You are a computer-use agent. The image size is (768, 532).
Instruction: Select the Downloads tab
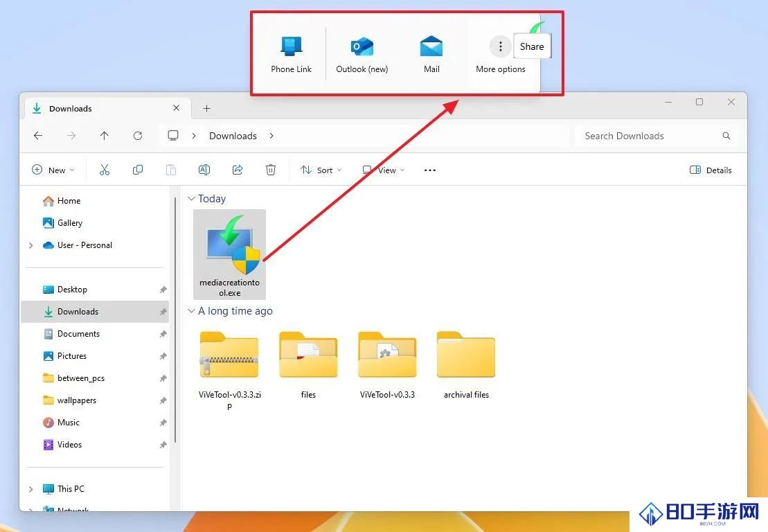click(107, 108)
